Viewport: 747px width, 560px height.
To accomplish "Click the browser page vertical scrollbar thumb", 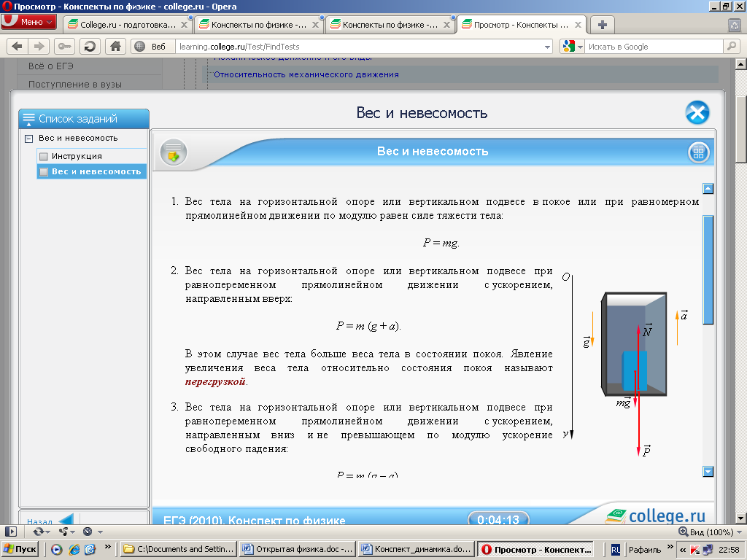I will pyautogui.click(x=740, y=128).
